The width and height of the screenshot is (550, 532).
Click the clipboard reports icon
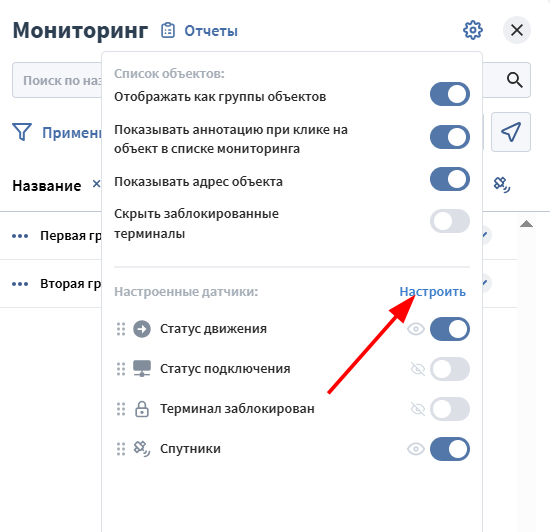[x=168, y=31]
